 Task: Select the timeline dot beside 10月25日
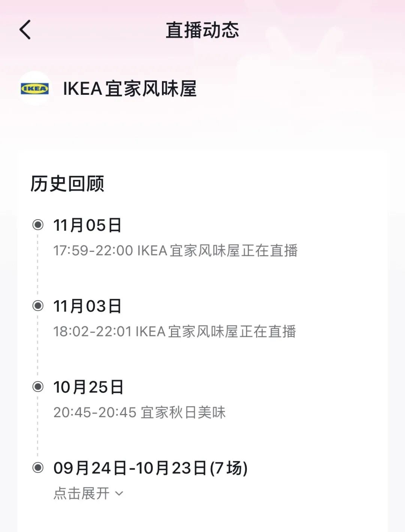(x=38, y=387)
